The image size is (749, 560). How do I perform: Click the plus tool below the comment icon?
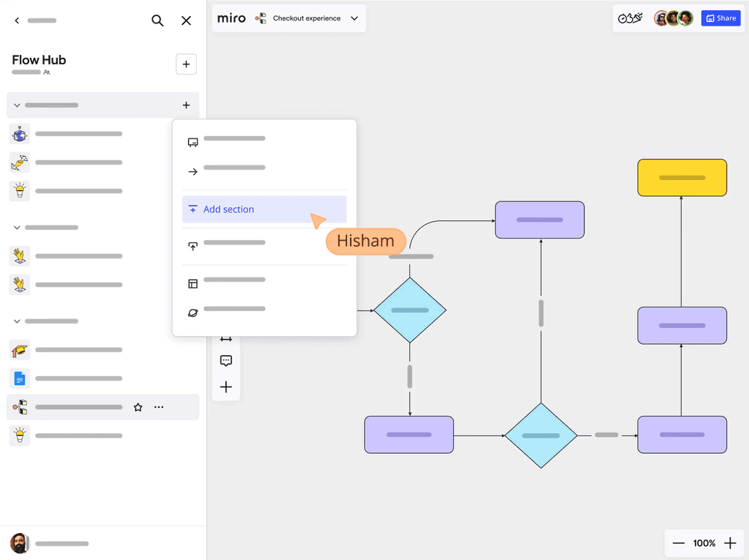point(226,387)
